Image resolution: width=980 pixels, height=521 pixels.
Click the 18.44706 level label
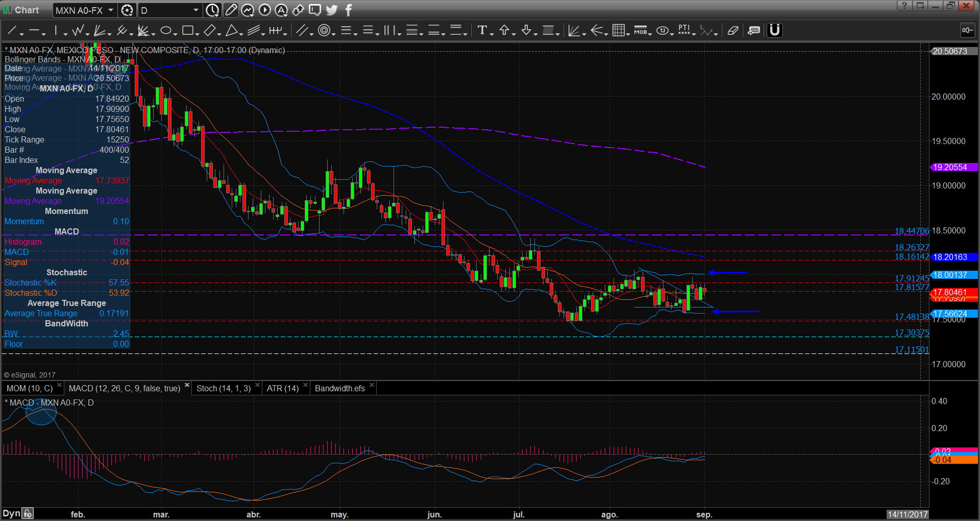[x=912, y=231]
